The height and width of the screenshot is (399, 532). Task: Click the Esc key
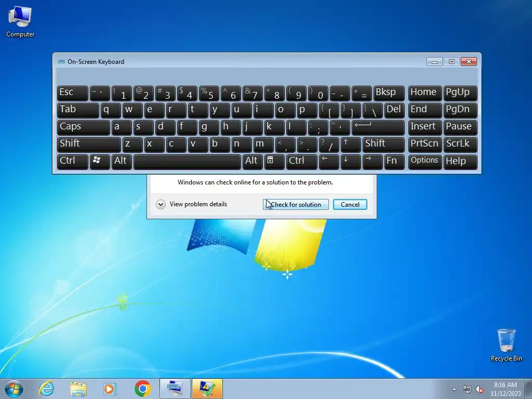[x=73, y=94]
